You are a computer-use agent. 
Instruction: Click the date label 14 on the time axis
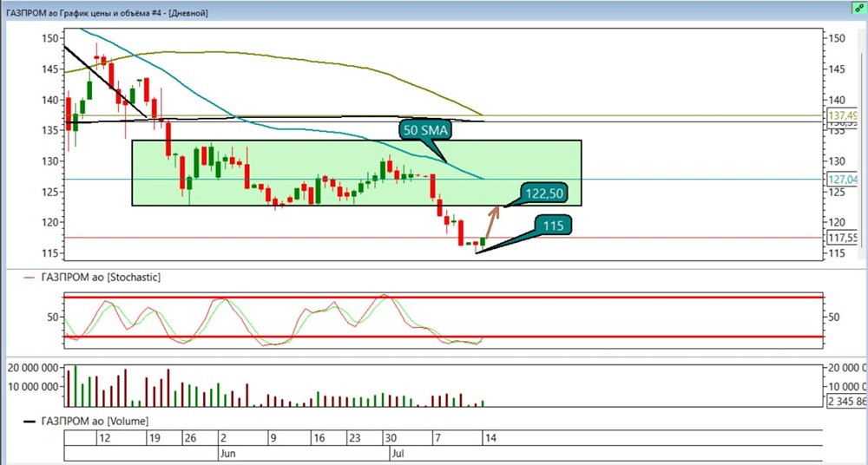pyautogui.click(x=490, y=438)
